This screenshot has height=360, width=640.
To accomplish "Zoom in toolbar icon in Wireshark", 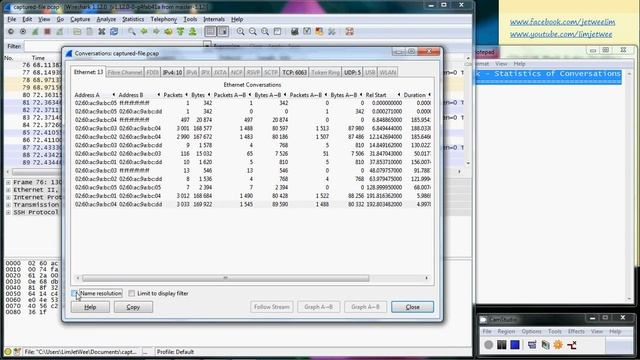I will click(x=240, y=31).
